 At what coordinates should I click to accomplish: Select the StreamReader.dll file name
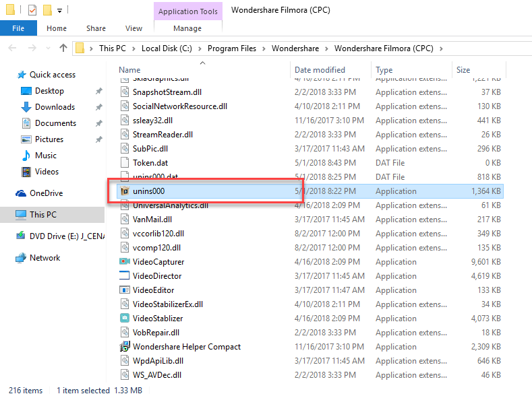point(162,135)
